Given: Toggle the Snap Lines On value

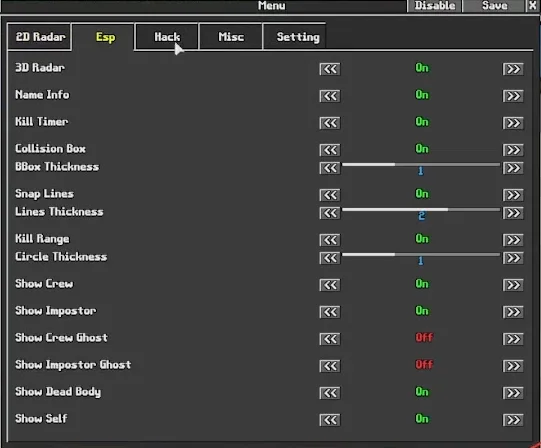Looking at the screenshot, I should pos(422,194).
